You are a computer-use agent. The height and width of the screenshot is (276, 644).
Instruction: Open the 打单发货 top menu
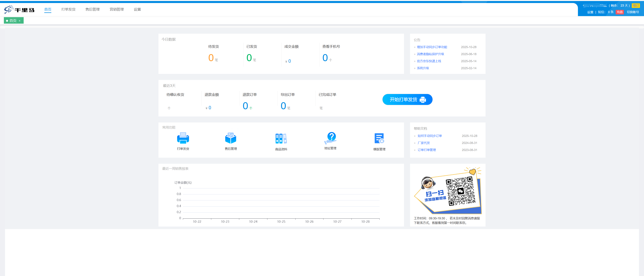[68, 10]
